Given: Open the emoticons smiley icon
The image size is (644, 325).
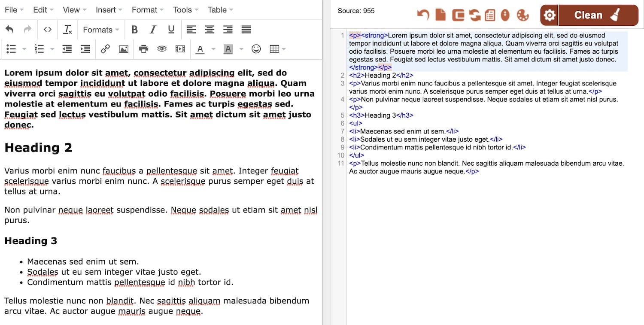Looking at the screenshot, I should 256,49.
